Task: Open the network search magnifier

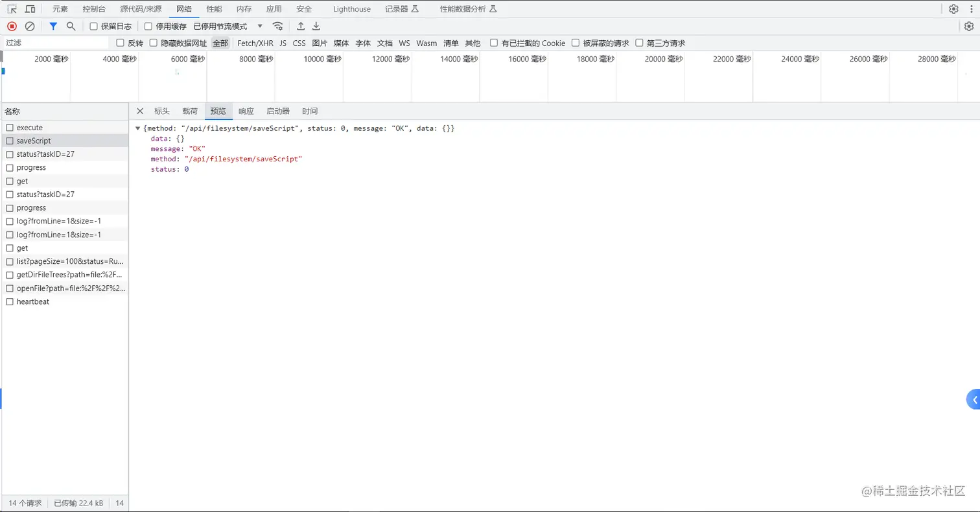Action: (71, 26)
